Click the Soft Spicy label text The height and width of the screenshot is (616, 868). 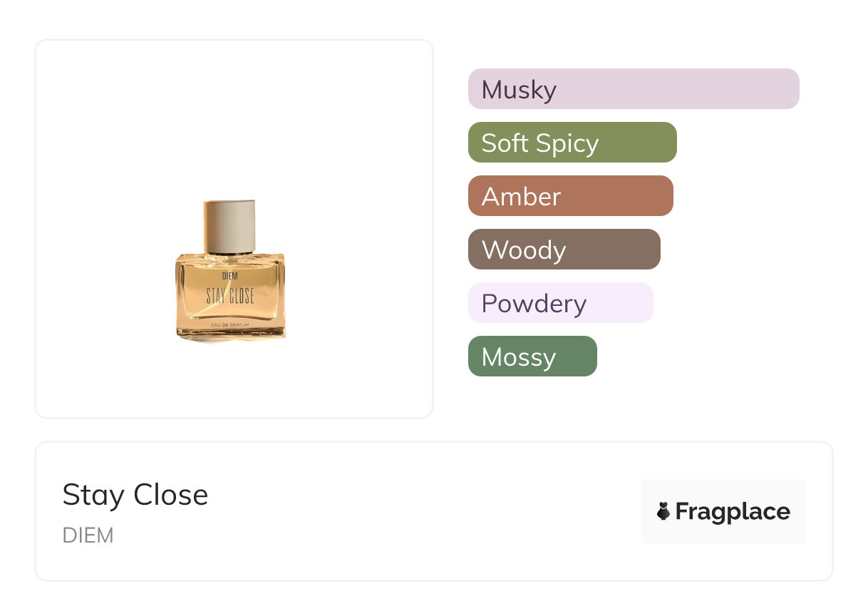[539, 143]
